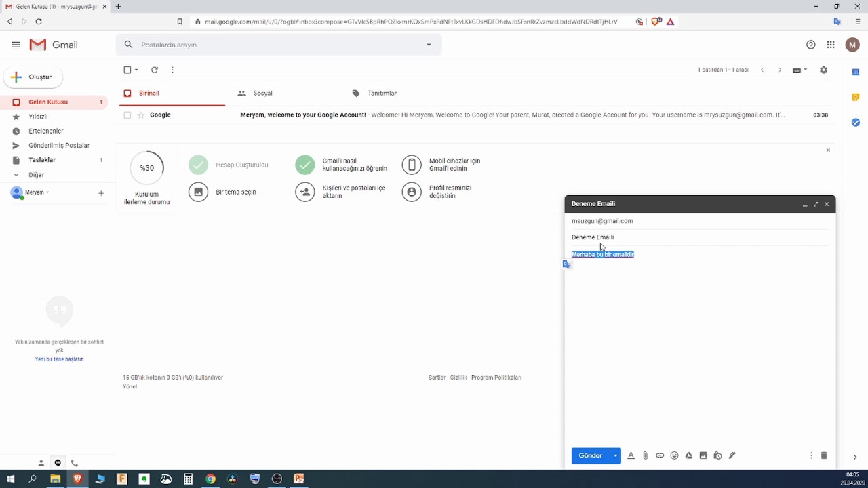Open the inbox toolbar more-options dots
Image resolution: width=868 pixels, height=488 pixels.
(173, 70)
